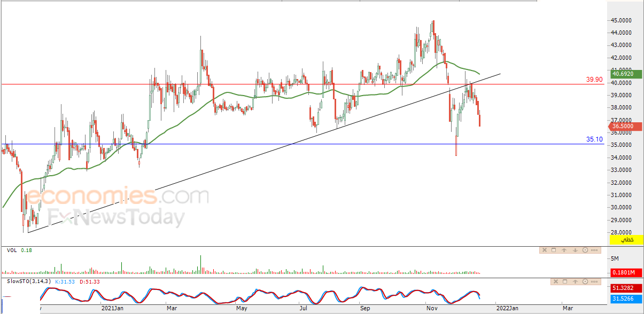
Task: Click the 35.10 support level label
Action: pos(594,139)
